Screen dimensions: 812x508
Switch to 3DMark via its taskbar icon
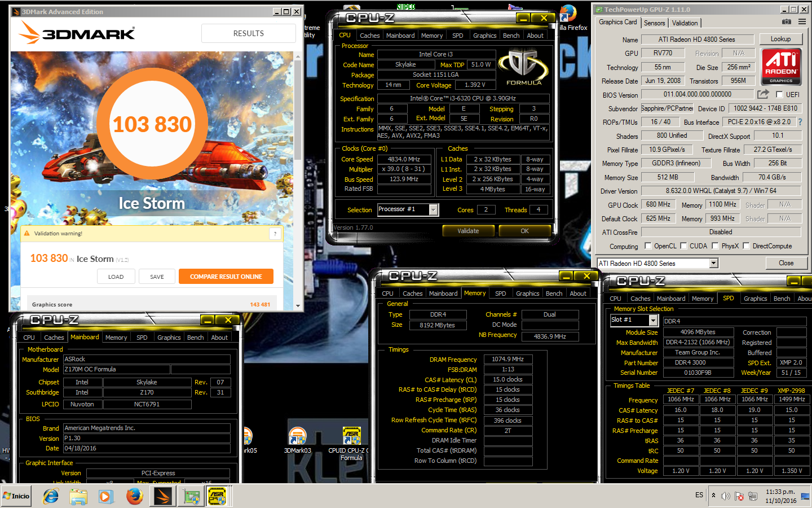click(x=163, y=496)
